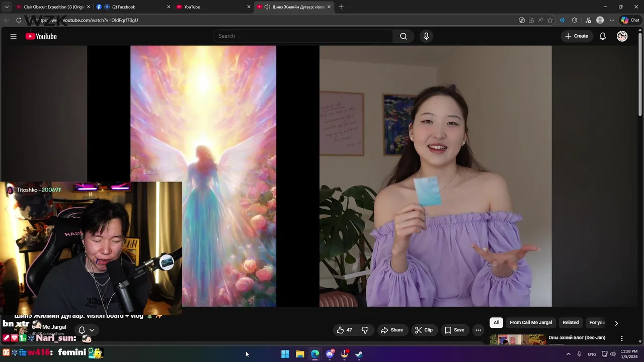Image resolution: width=644 pixels, height=362 pixels.
Task: Mute the playing tab's speaker icon
Action: (x=267, y=7)
